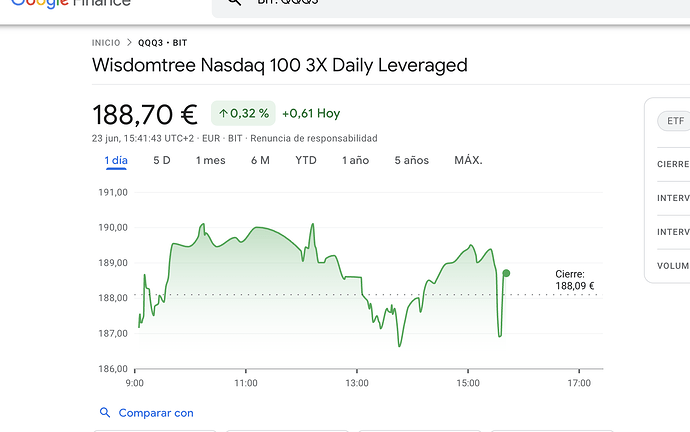This screenshot has width=690, height=432.
Task: Click the Wisdomtree Nasdaq 100 3X title
Action: [x=279, y=65]
